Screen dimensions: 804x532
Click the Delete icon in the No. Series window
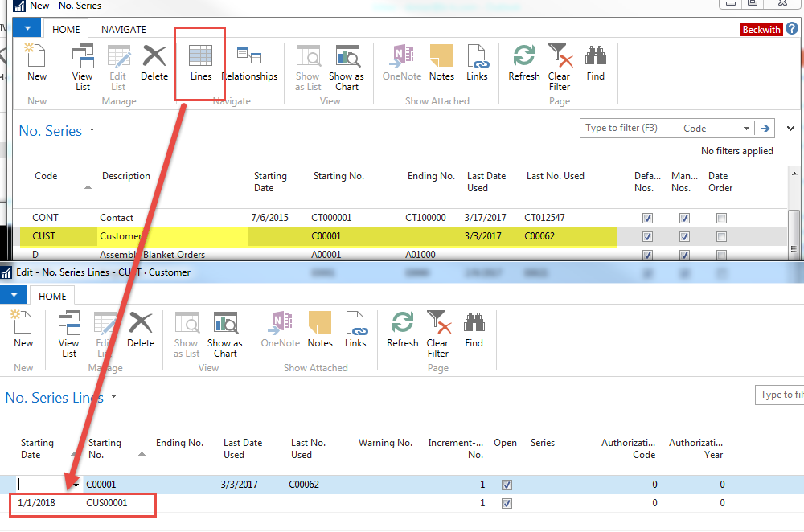[154, 63]
